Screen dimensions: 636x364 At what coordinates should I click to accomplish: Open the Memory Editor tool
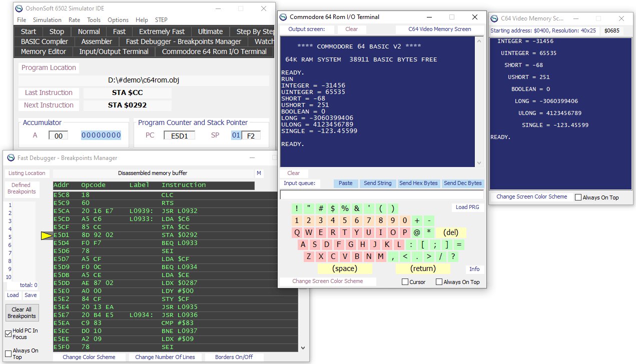(44, 51)
